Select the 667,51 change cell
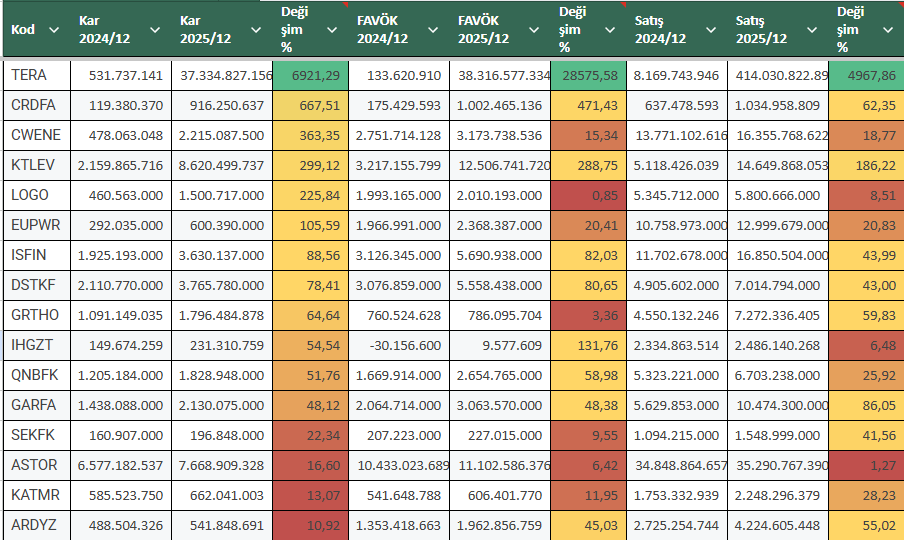The image size is (904, 540). [310, 105]
